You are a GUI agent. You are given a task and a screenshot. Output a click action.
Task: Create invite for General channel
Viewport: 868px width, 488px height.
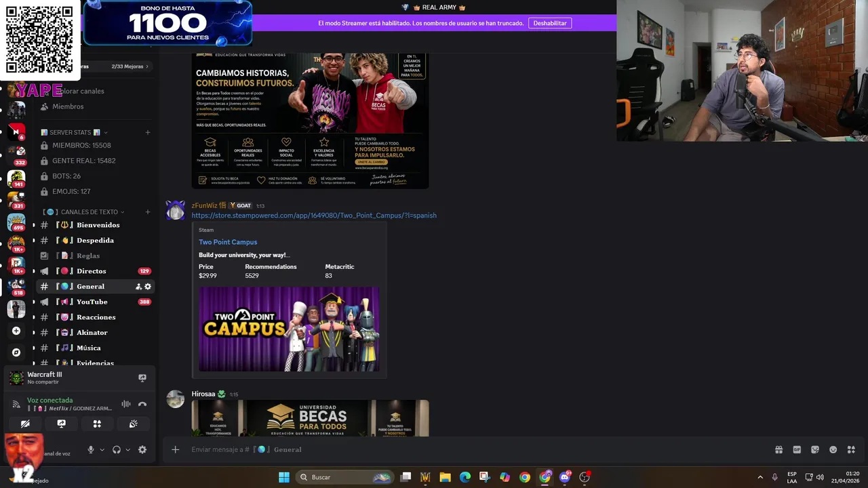(138, 287)
